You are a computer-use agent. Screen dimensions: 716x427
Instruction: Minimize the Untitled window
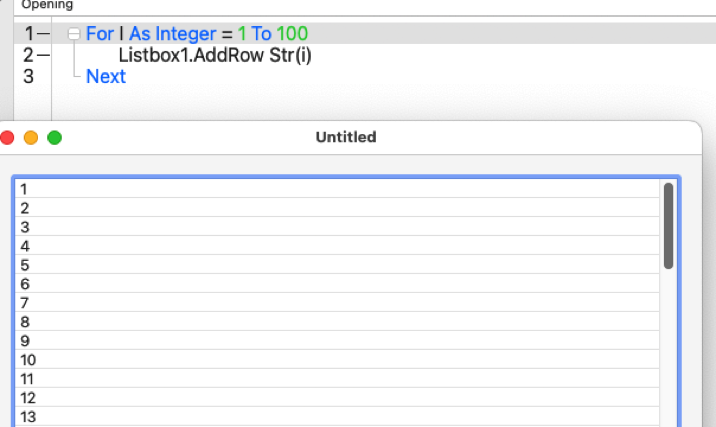[31, 137]
